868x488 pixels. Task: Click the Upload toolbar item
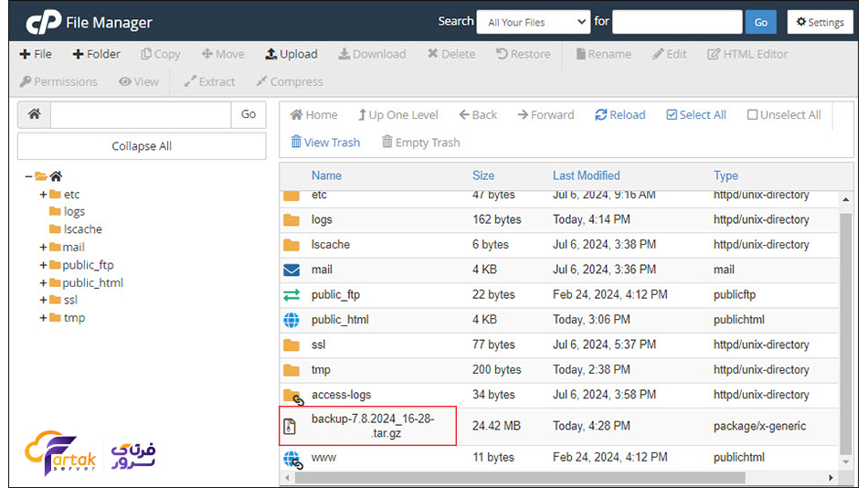(291, 54)
